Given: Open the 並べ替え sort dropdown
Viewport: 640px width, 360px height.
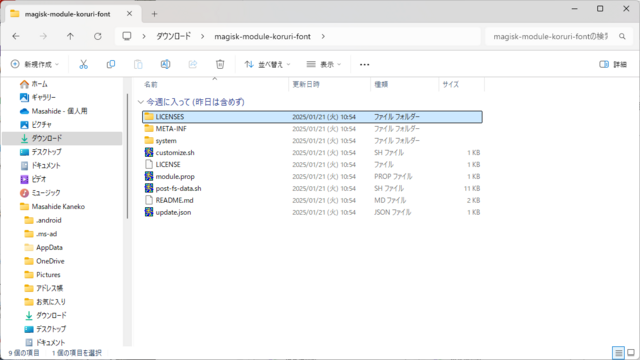Looking at the screenshot, I should [x=267, y=64].
